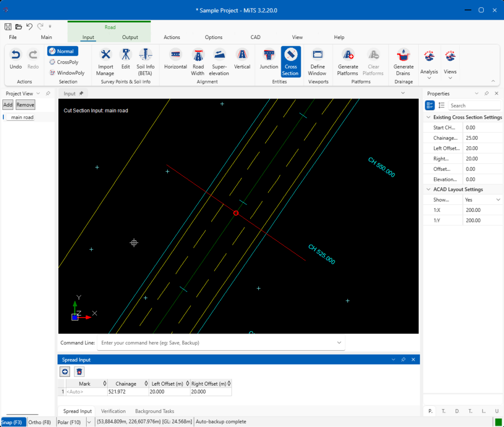
Task: Click the Command Line input field
Action: pyautogui.click(x=217, y=342)
